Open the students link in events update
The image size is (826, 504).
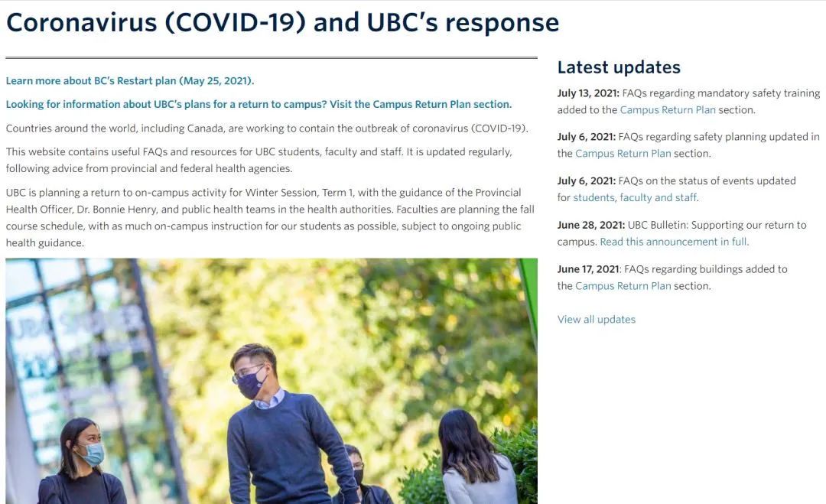[593, 197]
